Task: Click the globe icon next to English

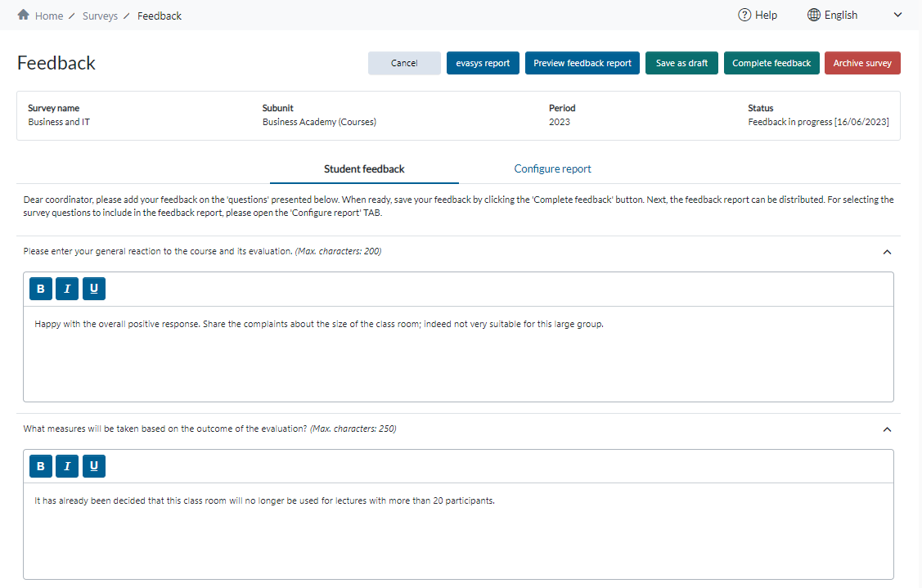Action: click(812, 14)
